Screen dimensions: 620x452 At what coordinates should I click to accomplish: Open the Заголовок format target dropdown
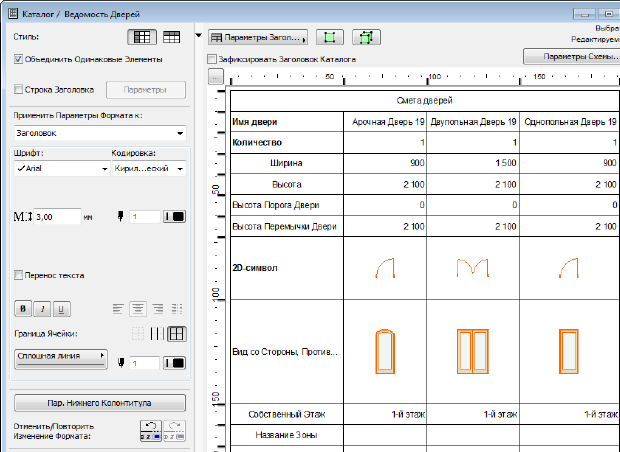(95, 133)
